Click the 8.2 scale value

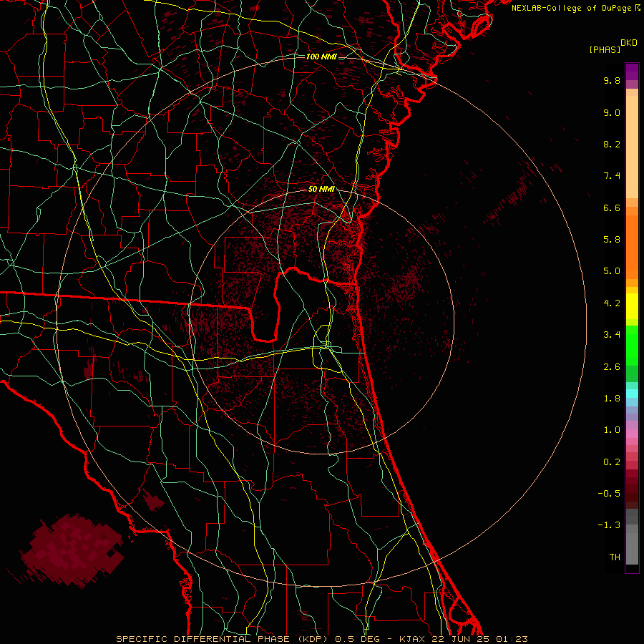612,144
